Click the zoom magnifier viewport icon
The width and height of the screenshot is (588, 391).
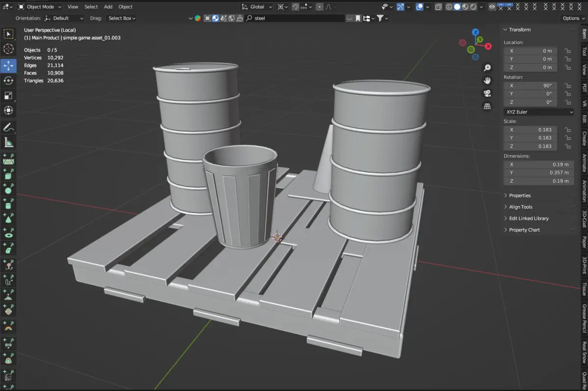click(487, 68)
